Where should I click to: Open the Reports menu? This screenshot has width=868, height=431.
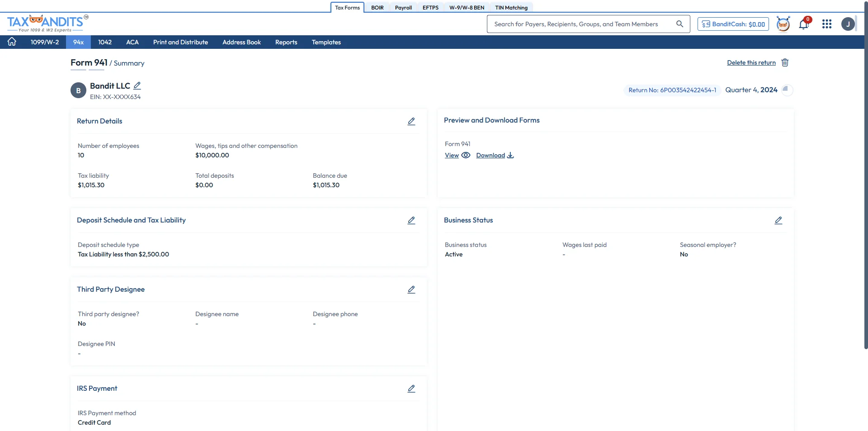tap(286, 42)
